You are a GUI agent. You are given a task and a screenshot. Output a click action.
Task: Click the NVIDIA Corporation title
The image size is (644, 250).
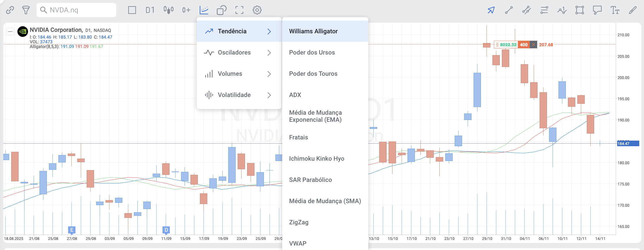tap(56, 30)
